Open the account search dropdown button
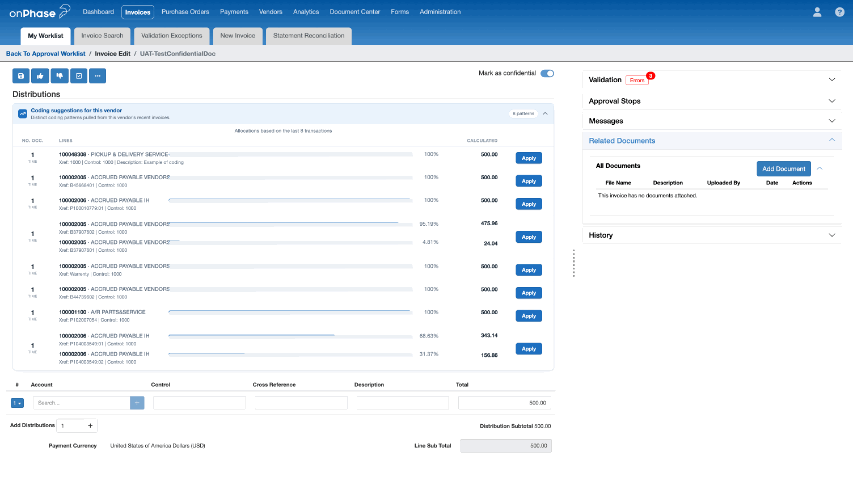 137,403
